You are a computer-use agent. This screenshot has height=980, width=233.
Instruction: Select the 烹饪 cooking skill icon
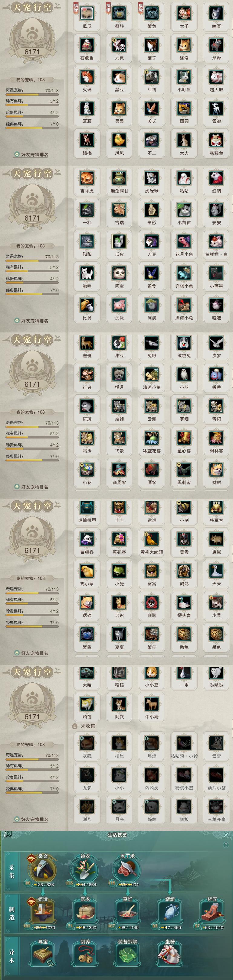point(127,911)
